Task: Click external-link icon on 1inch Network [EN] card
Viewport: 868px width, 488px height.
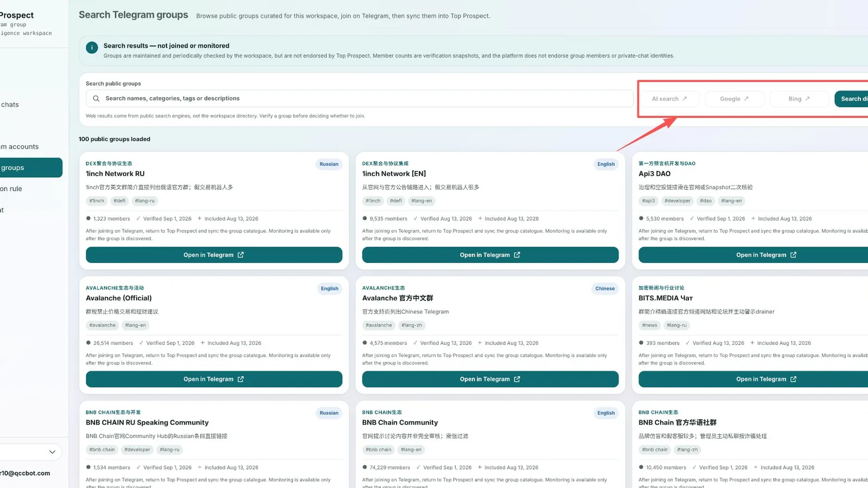Action: (x=517, y=255)
